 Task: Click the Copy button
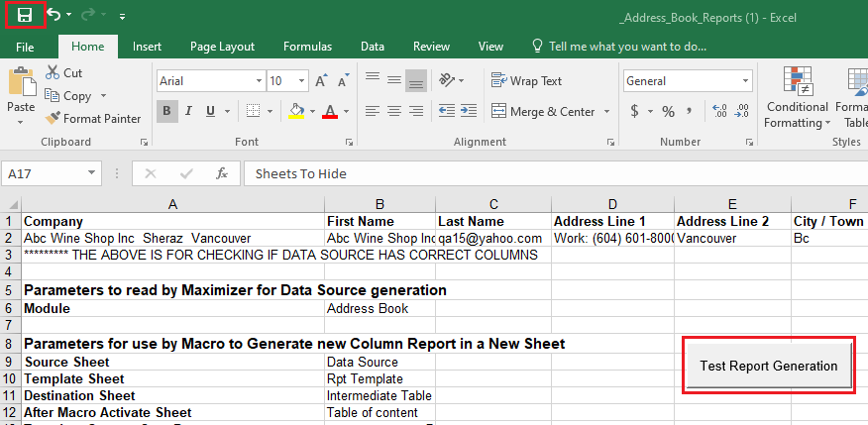pyautogui.click(x=68, y=96)
